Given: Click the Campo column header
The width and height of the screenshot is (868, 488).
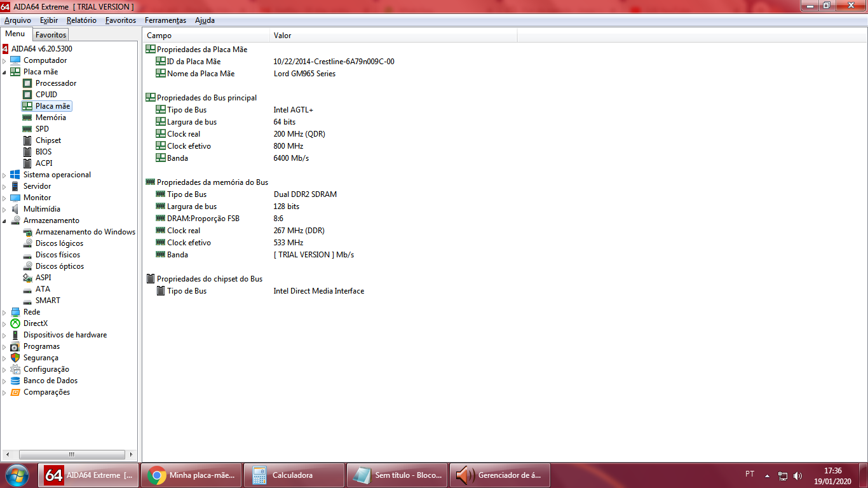Looking at the screenshot, I should (x=207, y=36).
